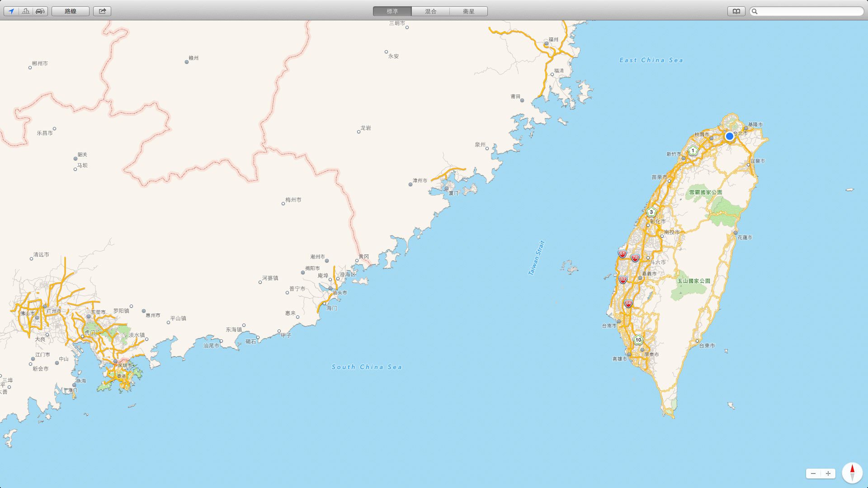The width and height of the screenshot is (868, 488).
Task: Toggle the 3D buildings view icon
Action: click(26, 11)
